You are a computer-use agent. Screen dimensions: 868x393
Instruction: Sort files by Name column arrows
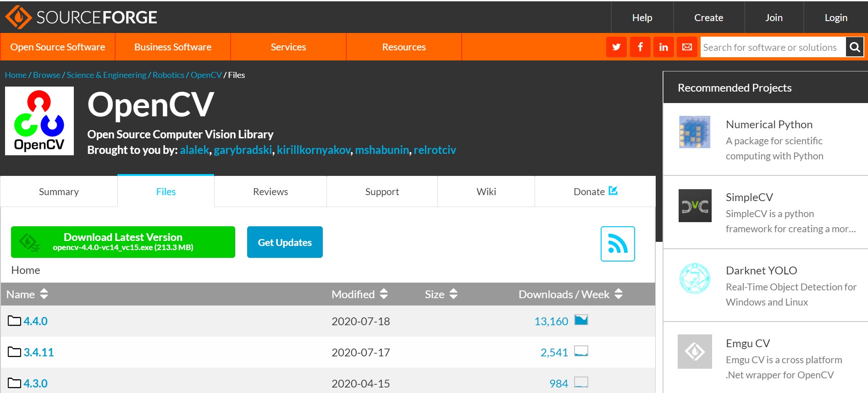[x=44, y=294]
